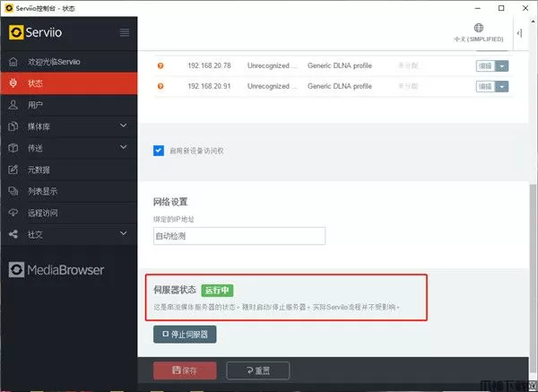Click 编辑 button for 192.168.20.78

point(486,65)
